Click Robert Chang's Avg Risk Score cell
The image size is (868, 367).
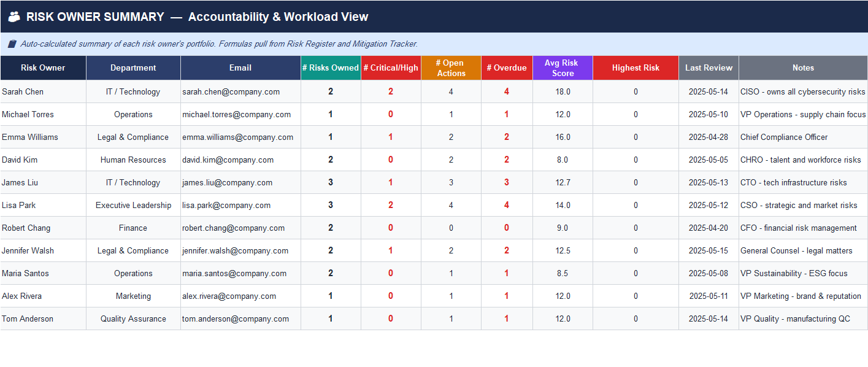pyautogui.click(x=563, y=228)
